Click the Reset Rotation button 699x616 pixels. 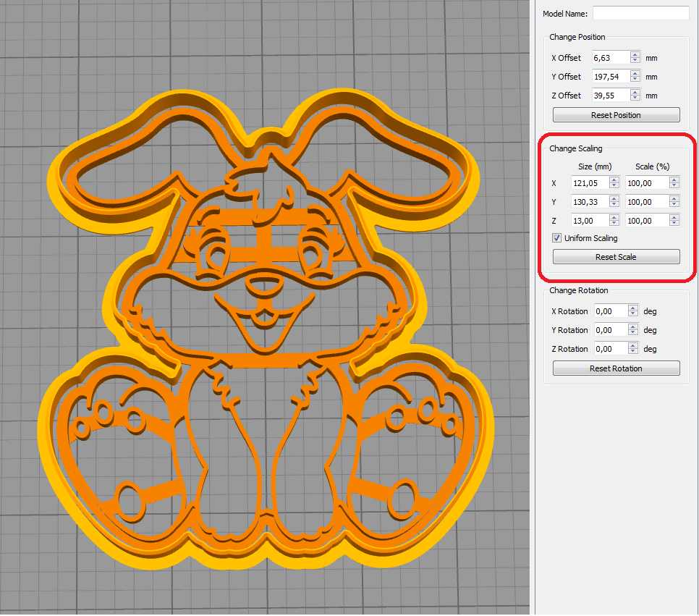coord(616,368)
